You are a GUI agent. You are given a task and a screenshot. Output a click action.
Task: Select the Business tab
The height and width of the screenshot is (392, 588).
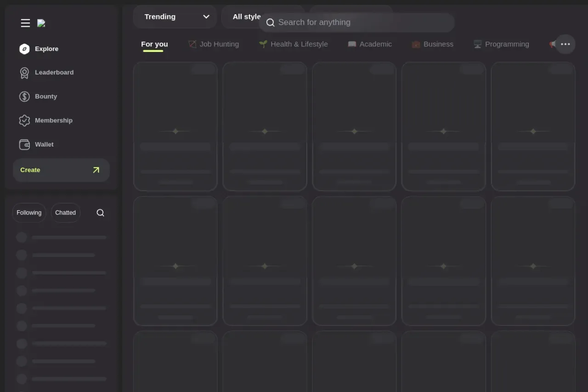433,44
